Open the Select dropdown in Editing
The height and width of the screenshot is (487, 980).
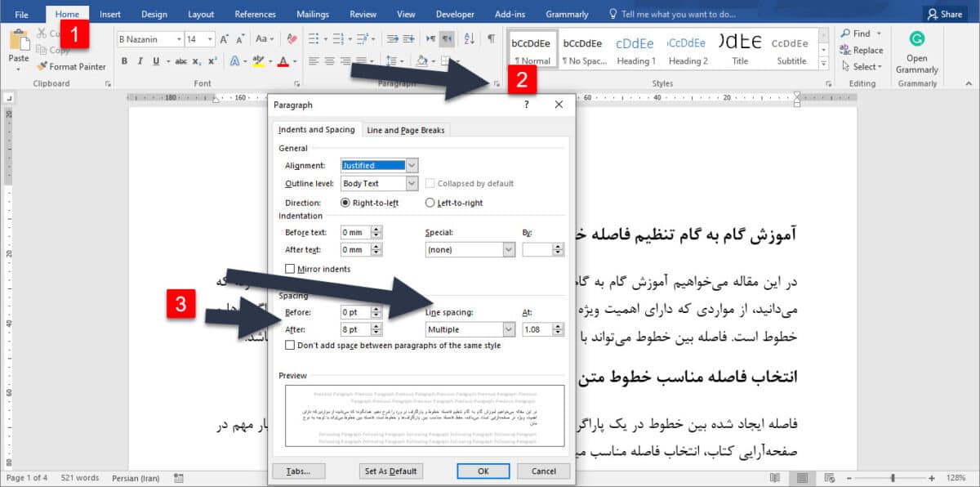[862, 67]
